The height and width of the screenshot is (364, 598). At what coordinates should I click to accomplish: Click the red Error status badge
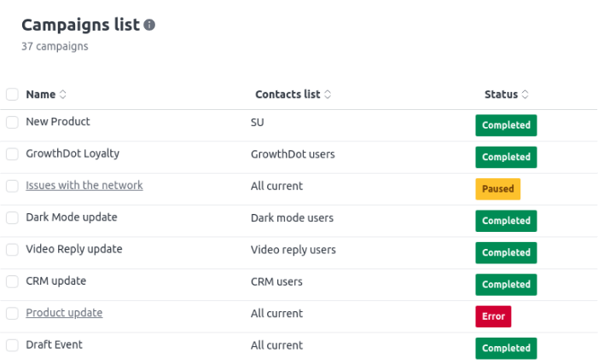click(x=493, y=316)
